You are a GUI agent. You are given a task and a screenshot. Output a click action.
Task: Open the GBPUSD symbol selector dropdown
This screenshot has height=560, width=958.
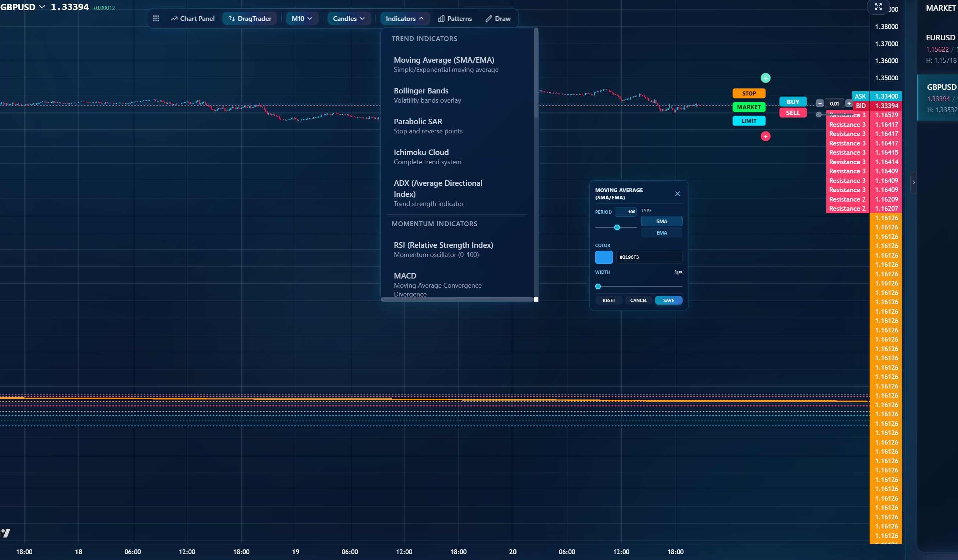23,7
